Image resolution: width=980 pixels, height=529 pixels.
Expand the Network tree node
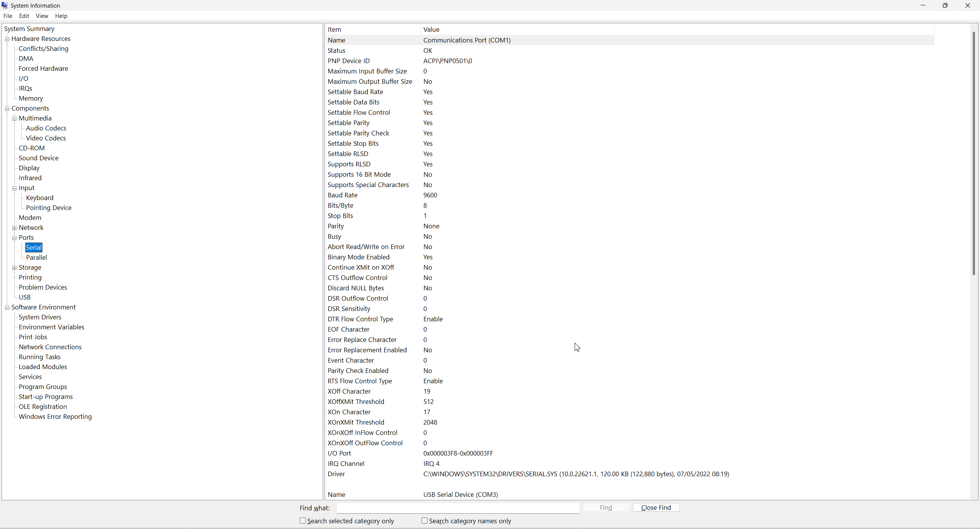[x=14, y=228]
